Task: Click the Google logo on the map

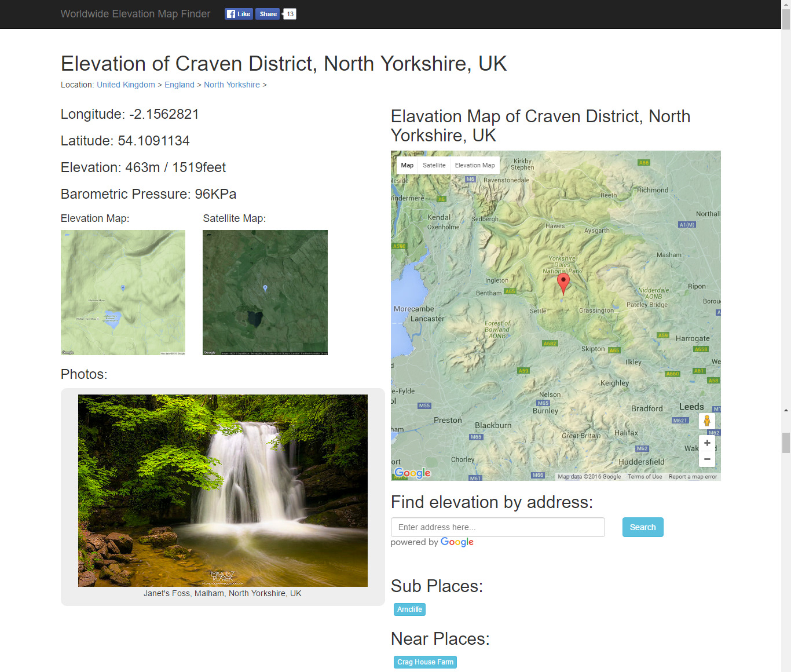Action: pyautogui.click(x=412, y=473)
